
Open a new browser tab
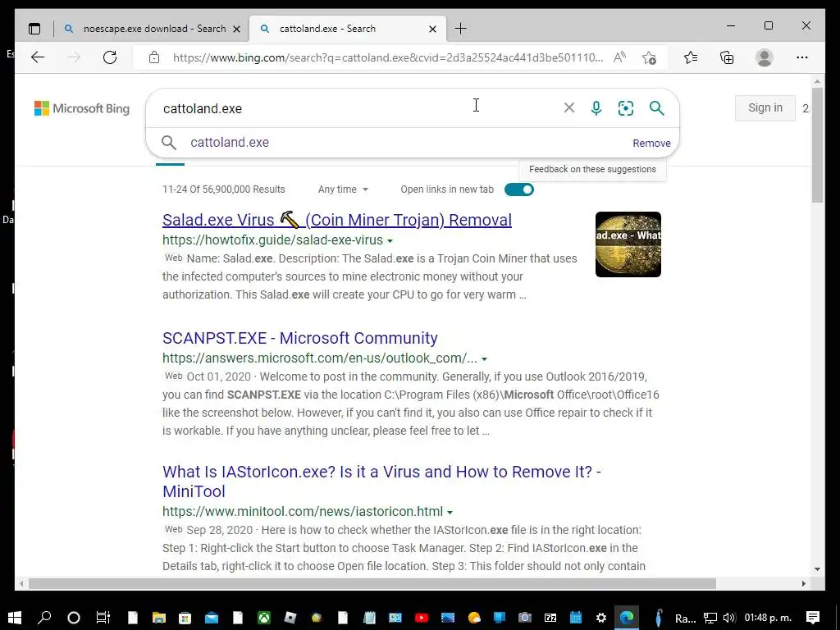click(461, 29)
